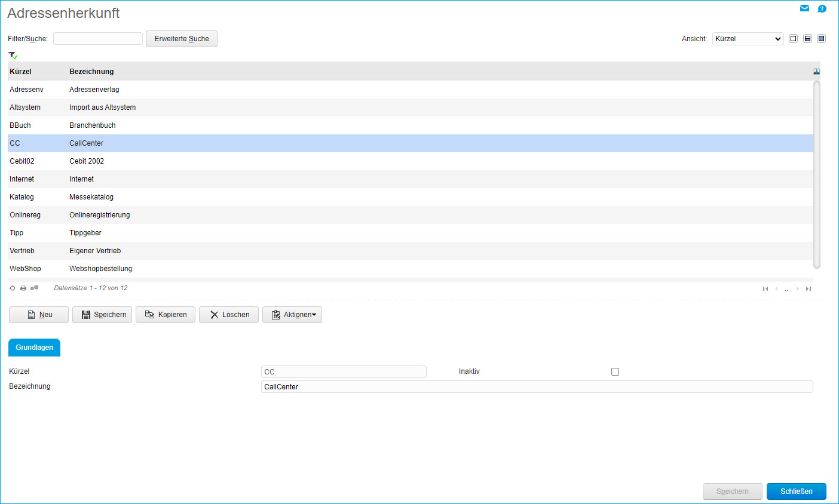Switch to list-only view layout

point(793,39)
